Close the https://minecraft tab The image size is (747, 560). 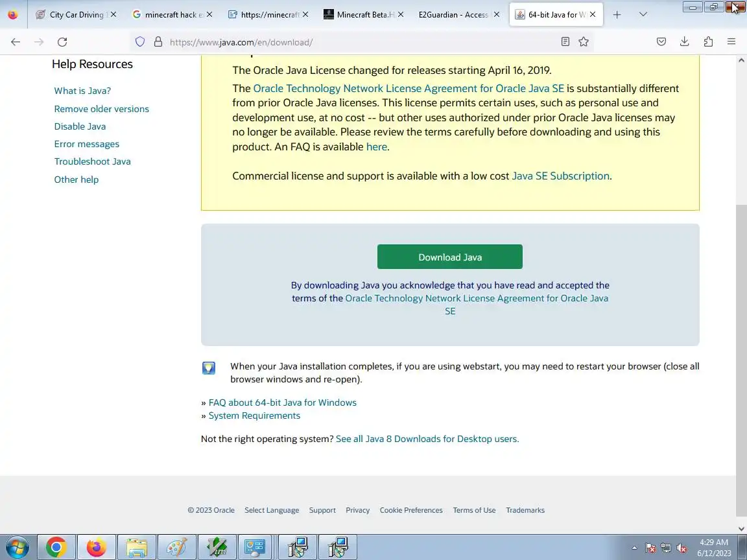305,14
